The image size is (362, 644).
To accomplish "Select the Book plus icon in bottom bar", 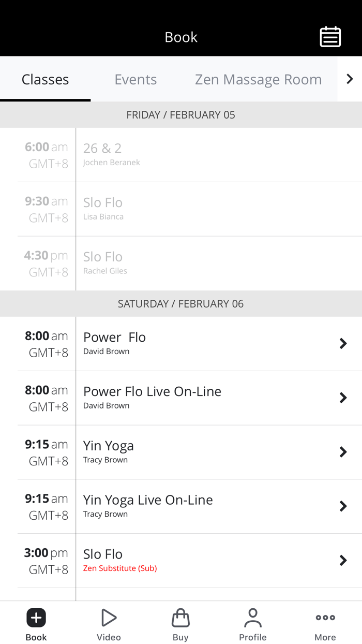I will coord(36,617).
